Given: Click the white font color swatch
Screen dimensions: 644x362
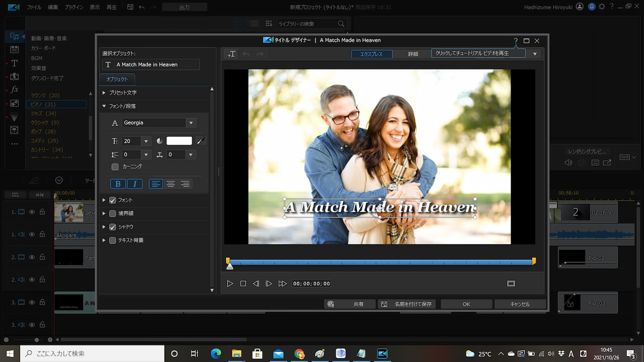Looking at the screenshot, I should pyautogui.click(x=179, y=141).
